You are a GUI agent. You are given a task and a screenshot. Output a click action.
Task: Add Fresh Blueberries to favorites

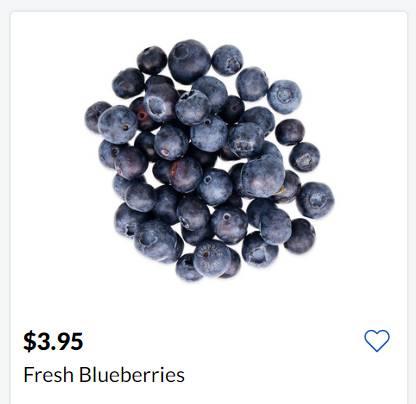click(377, 341)
